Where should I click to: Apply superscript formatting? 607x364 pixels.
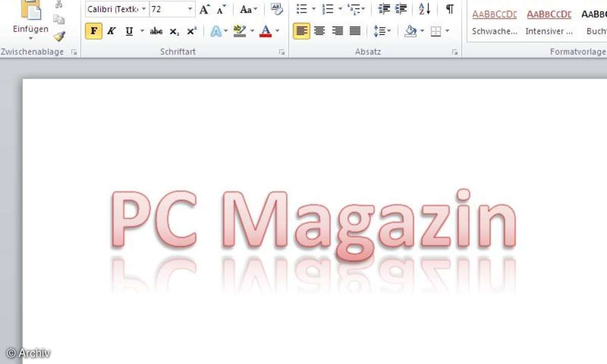[191, 31]
